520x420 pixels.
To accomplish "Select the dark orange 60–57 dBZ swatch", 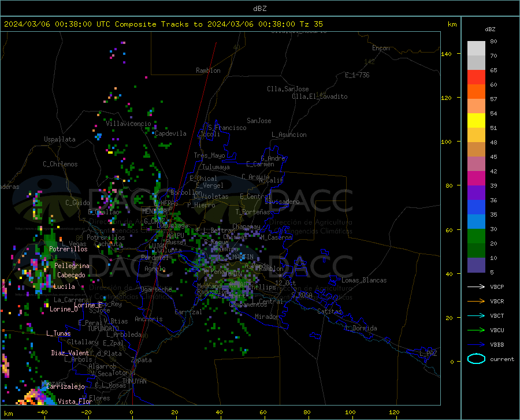I will tap(476, 91).
